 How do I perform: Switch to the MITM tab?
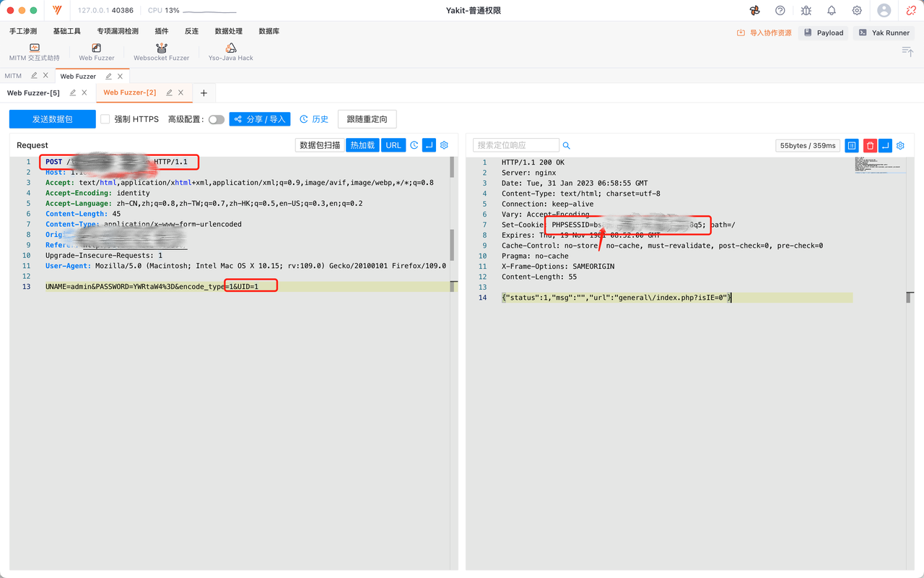tap(13, 76)
